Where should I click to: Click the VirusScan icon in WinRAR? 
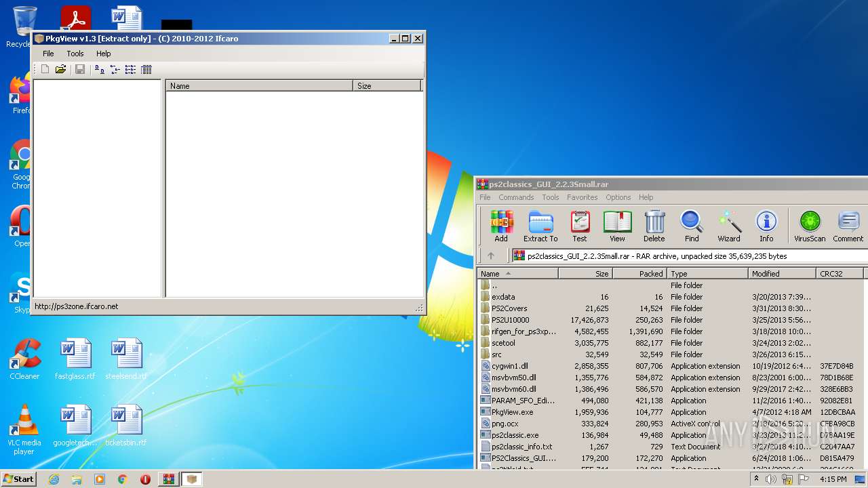810,226
